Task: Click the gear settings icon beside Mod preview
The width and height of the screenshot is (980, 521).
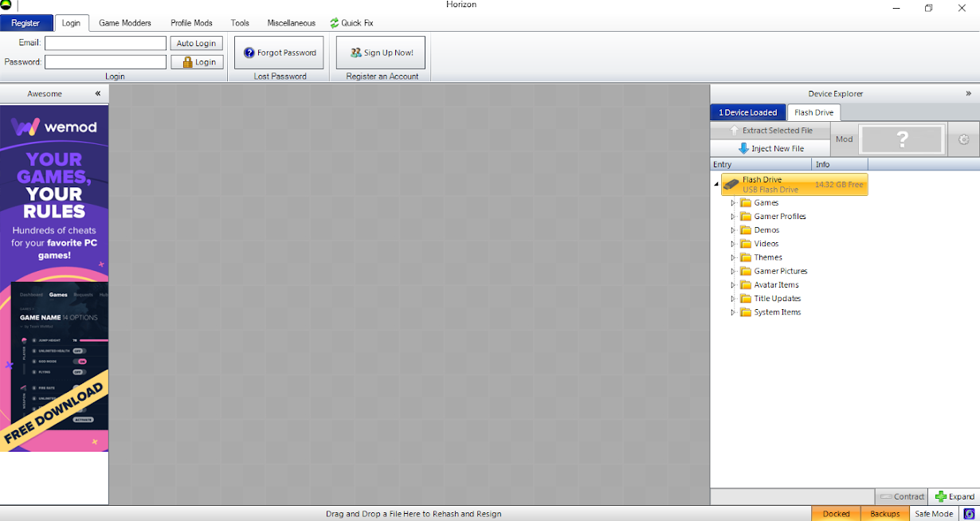Action: [x=963, y=139]
